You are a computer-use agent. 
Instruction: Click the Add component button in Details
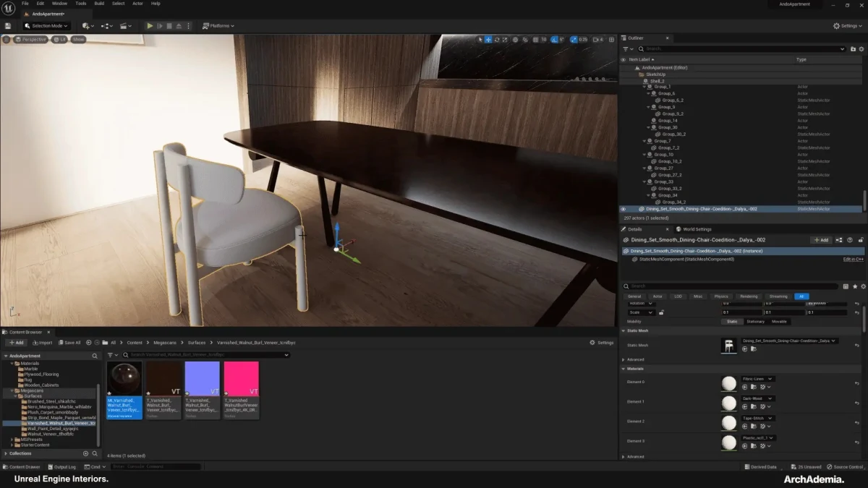[820, 240]
